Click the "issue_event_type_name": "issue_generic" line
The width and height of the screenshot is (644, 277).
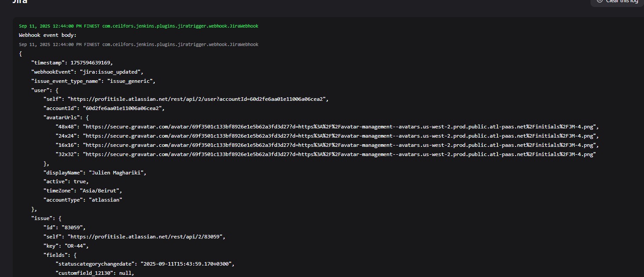[x=93, y=81]
